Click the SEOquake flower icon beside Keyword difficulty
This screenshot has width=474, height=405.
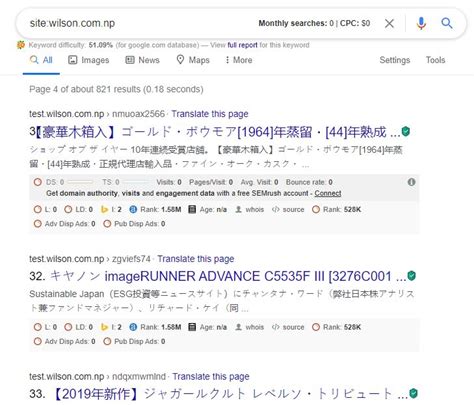point(21,45)
